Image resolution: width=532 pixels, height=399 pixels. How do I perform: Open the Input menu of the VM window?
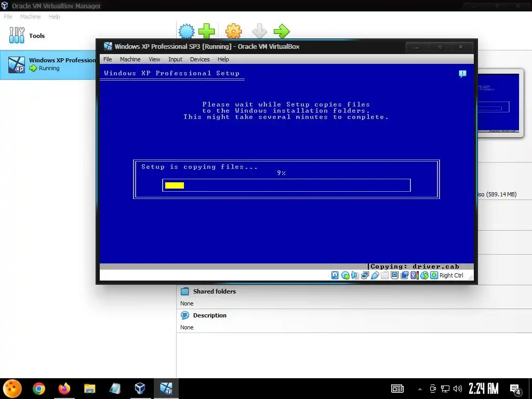[175, 59]
